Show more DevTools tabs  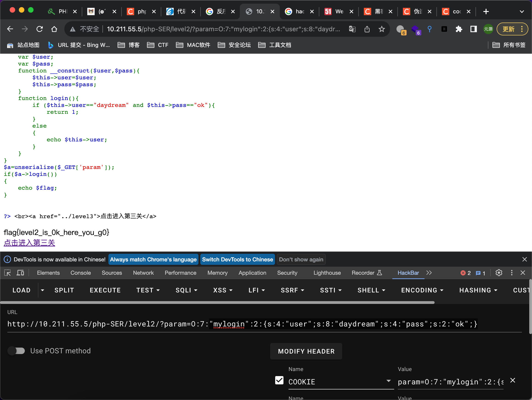429,273
